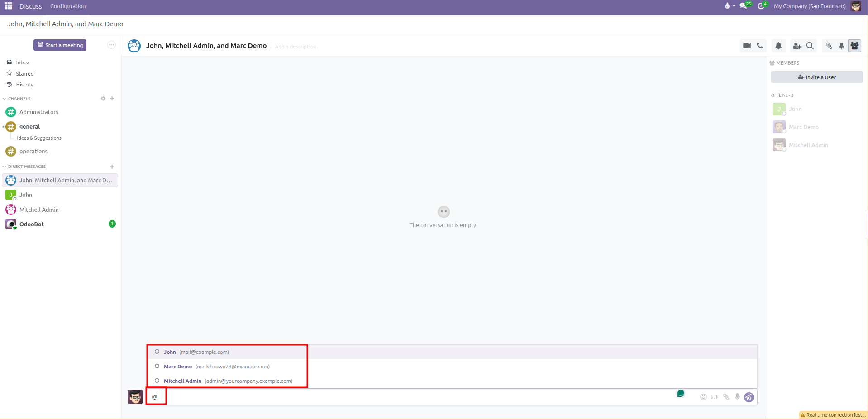The width and height of the screenshot is (868, 419).
Task: Select Marc Demo from mention suggestions
Action: 452,367
